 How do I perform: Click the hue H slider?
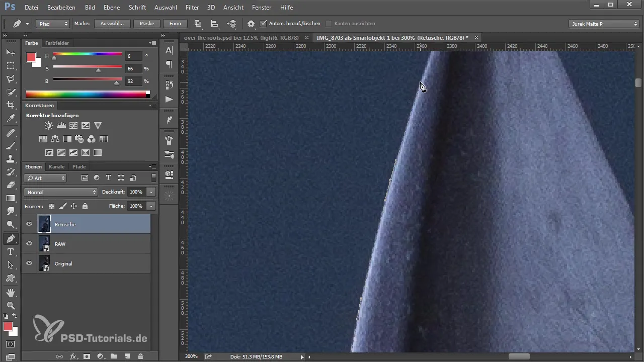click(88, 54)
